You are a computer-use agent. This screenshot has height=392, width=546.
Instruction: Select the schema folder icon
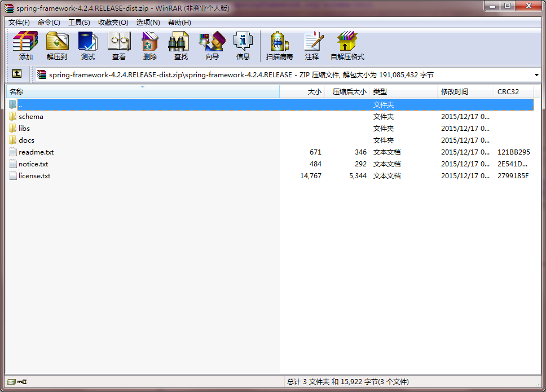pos(13,116)
